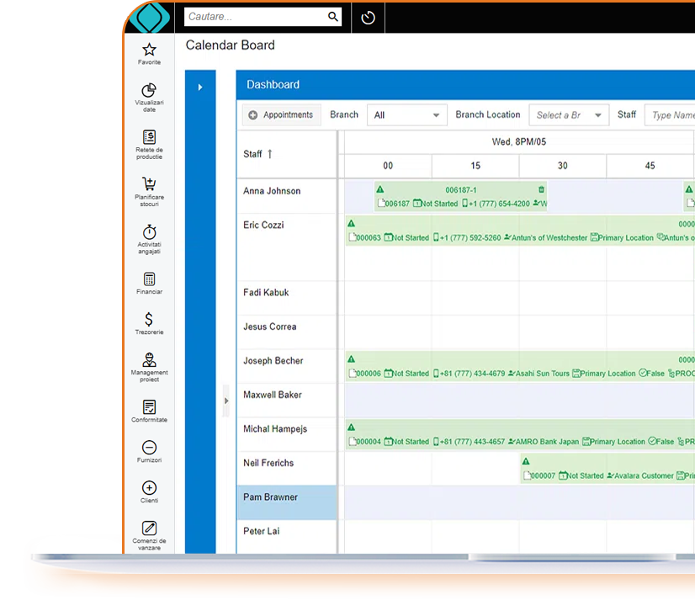Open Planificare stocuri cart icon
The height and width of the screenshot is (616, 695).
149,184
